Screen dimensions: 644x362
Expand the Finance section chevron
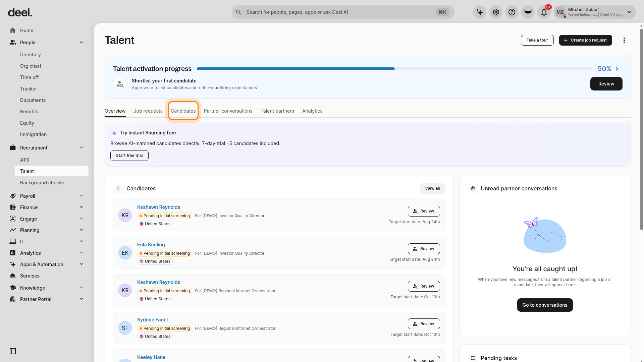[82, 207]
